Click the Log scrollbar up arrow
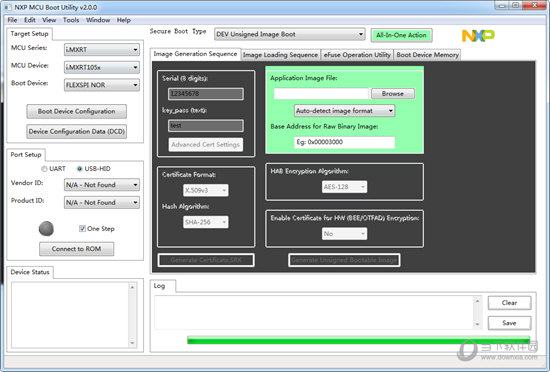This screenshot has height=372, width=550. click(477, 301)
